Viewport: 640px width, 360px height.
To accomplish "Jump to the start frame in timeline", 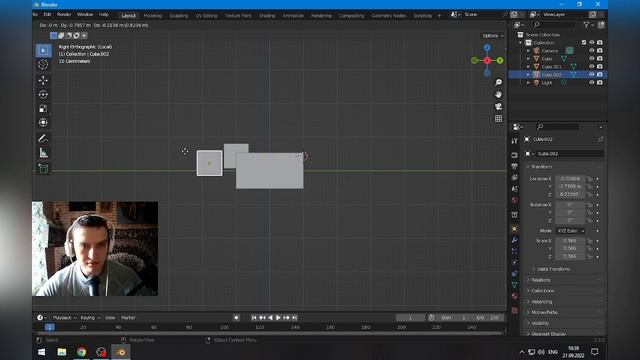I will [x=254, y=318].
